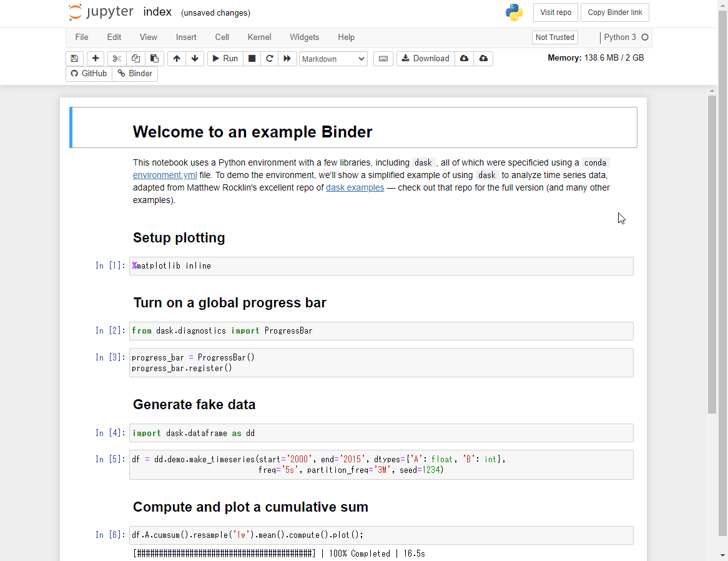
Task: Save the notebook using the save icon
Action: click(x=74, y=58)
